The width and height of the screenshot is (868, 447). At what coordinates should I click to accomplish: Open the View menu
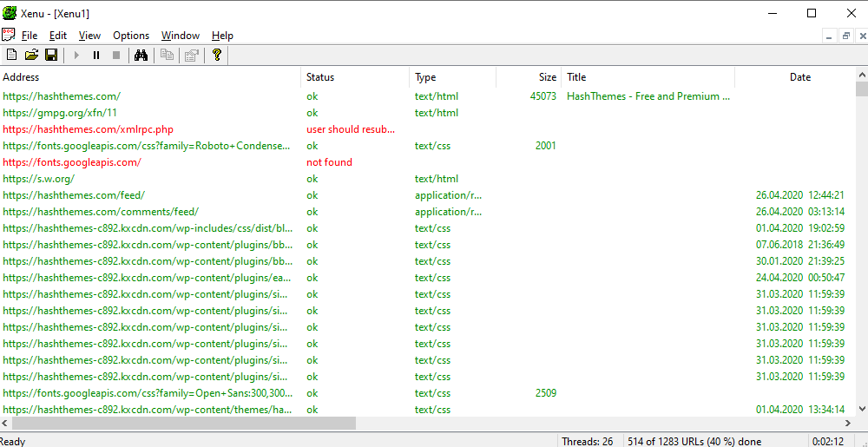click(x=89, y=36)
